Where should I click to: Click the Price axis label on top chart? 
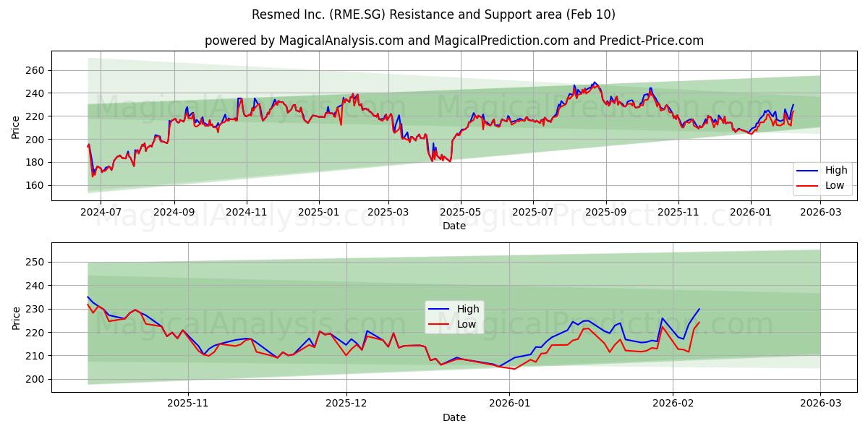[16, 125]
